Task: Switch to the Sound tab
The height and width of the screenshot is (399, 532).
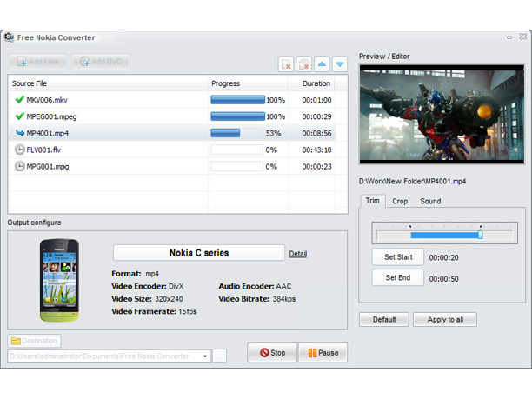Action: click(430, 201)
